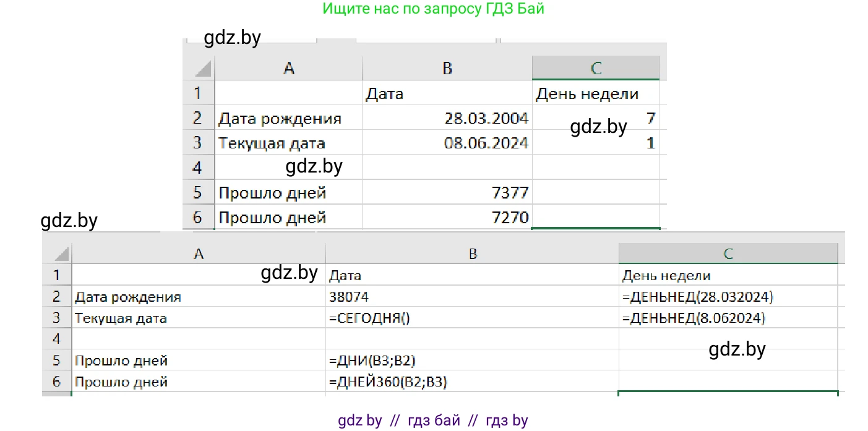Click the гдз бай link at the bottom
The height and width of the screenshot is (431, 868).
tap(433, 420)
